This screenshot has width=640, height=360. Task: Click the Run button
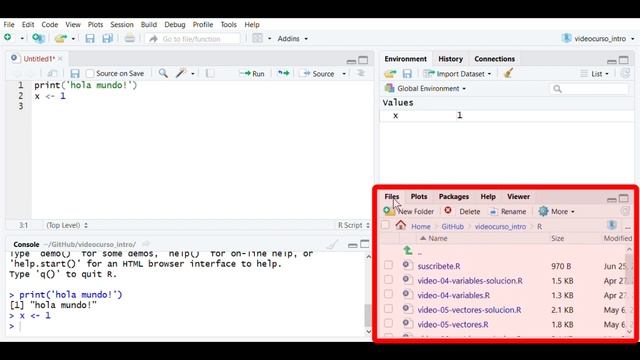click(x=252, y=74)
